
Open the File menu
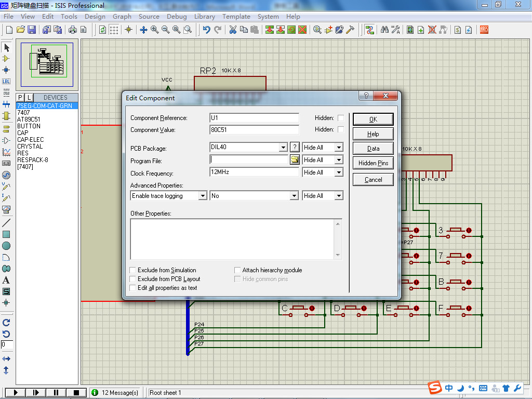pos(8,16)
